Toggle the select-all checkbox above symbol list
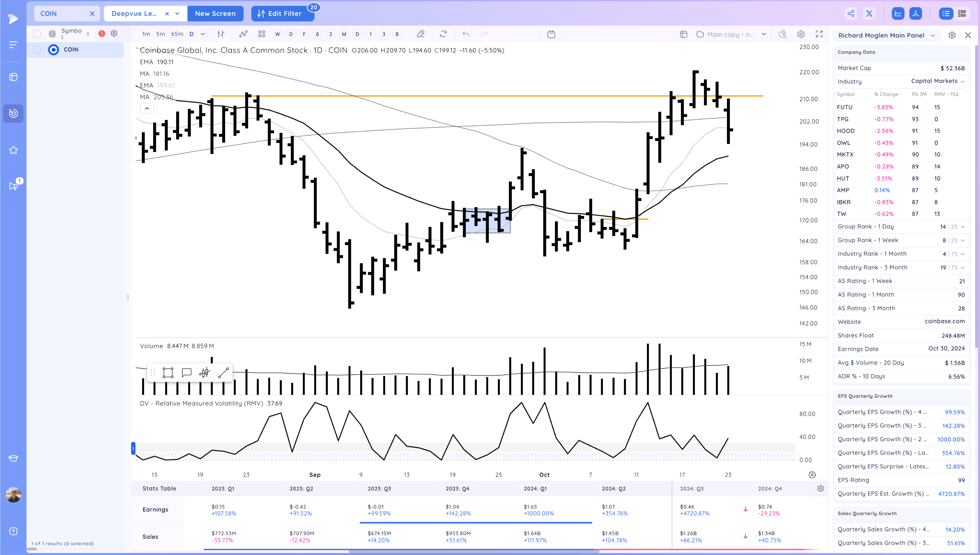Viewport: 980px width, 555px height. point(37,34)
